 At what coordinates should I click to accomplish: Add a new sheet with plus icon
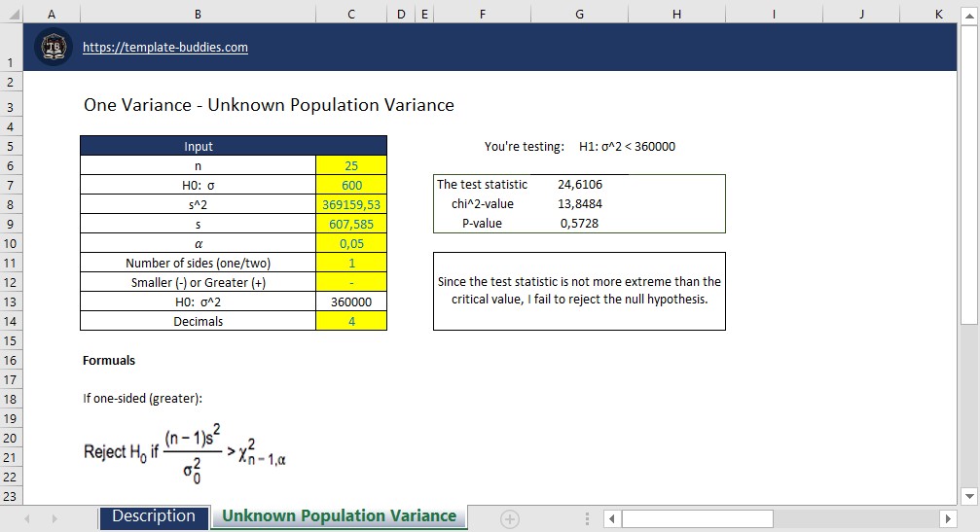tap(509, 519)
